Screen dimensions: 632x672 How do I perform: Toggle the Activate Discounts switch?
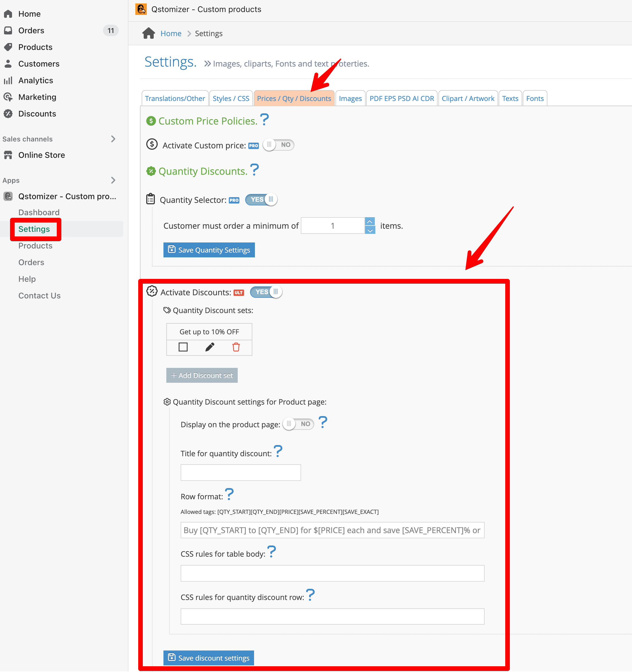(x=266, y=292)
